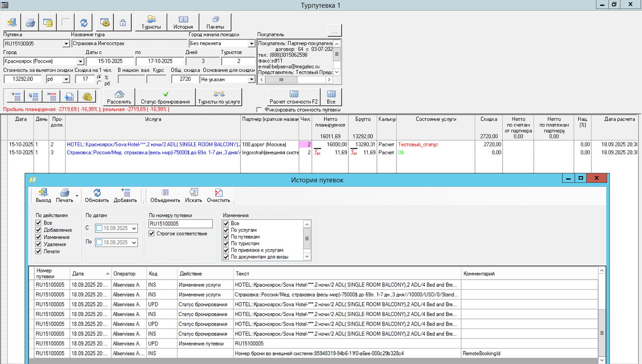Image resolution: width=642 pixels, height=364 pixels.
Task: Toggle the Фиксировать стоимость путевки checkbox
Action: [x=259, y=110]
